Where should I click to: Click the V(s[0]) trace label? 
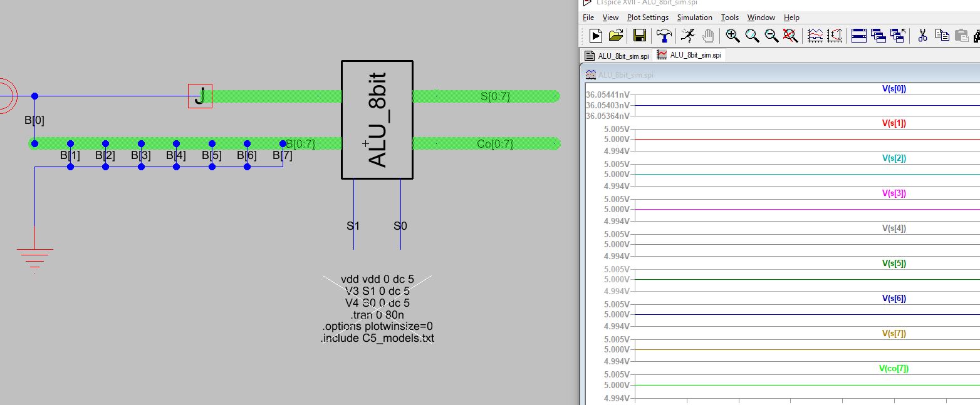894,89
